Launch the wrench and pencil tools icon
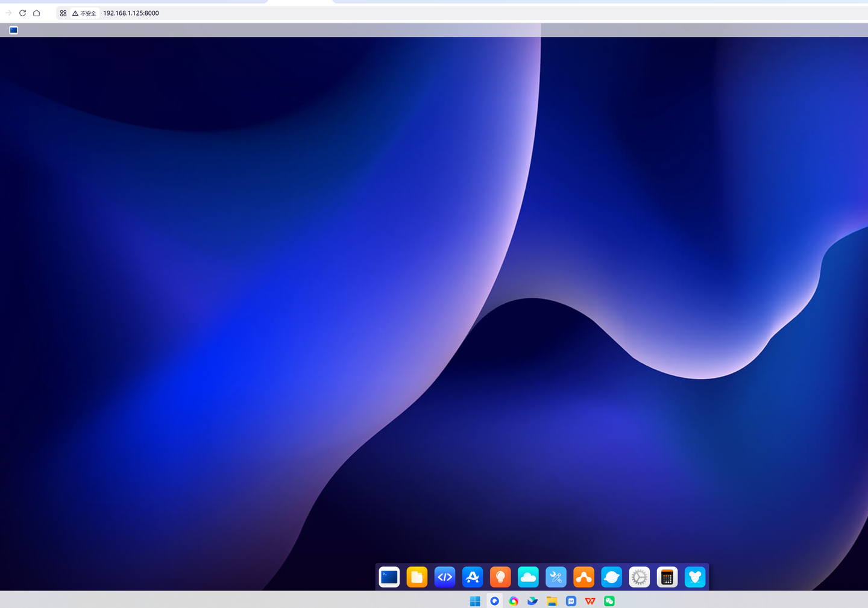The height and width of the screenshot is (608, 868). 556,577
